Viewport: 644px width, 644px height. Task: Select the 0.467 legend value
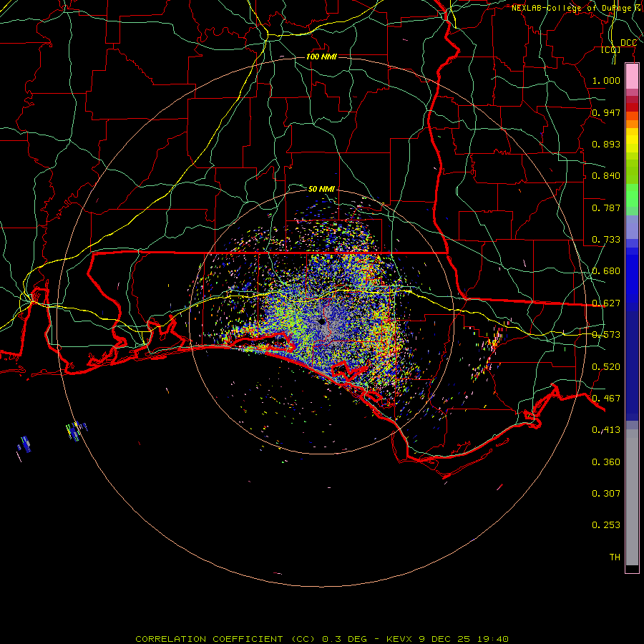click(606, 399)
